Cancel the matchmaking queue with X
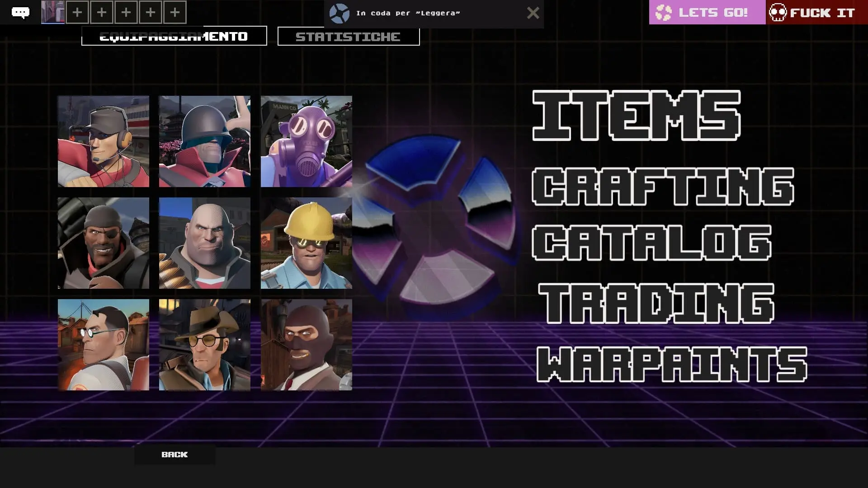868x488 pixels. point(533,13)
